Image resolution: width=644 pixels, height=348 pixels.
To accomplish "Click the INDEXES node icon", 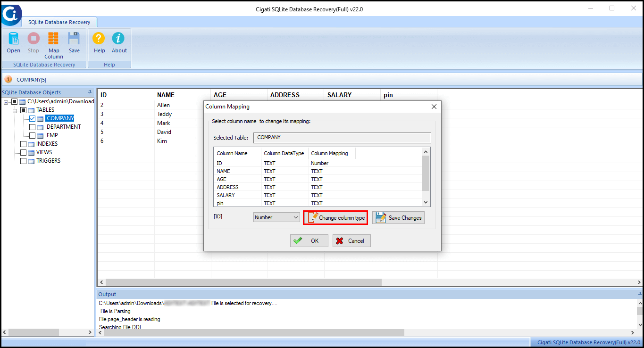I will click(x=31, y=144).
